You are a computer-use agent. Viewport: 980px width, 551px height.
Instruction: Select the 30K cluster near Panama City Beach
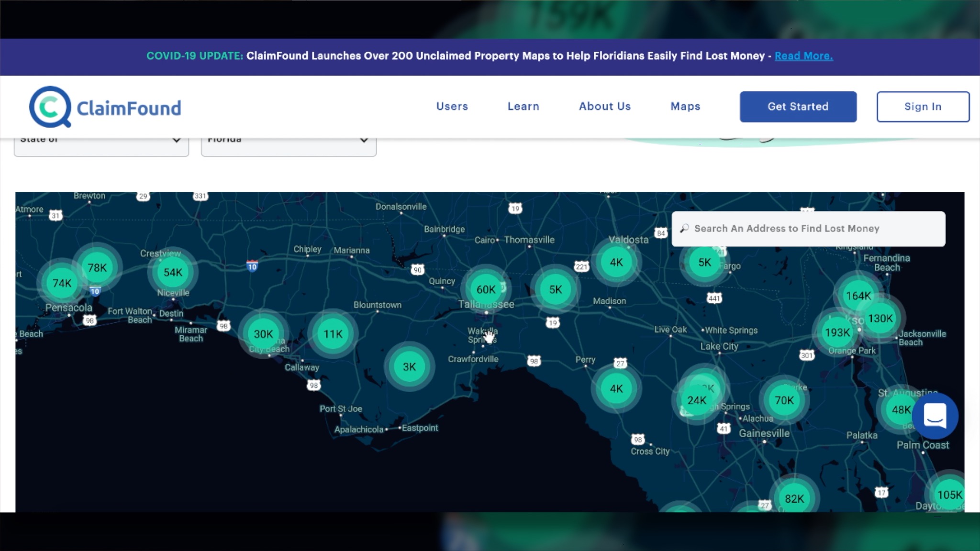[x=263, y=334]
